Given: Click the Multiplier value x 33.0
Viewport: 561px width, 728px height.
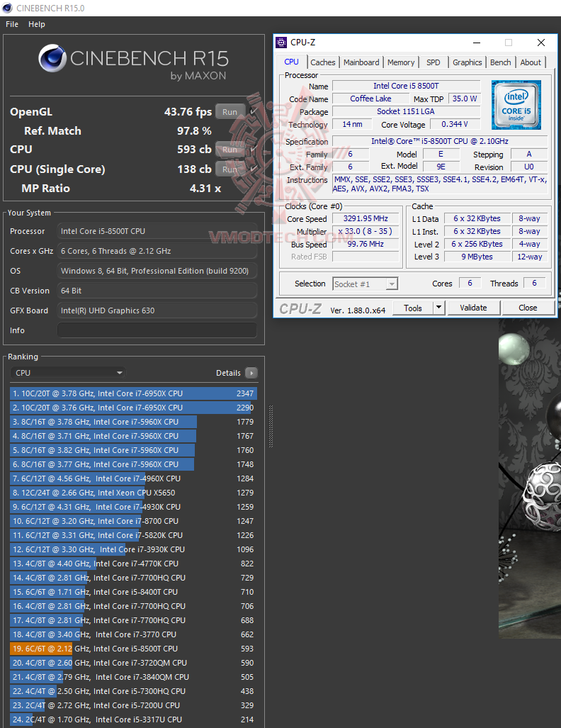Looking at the screenshot, I should click(x=365, y=231).
